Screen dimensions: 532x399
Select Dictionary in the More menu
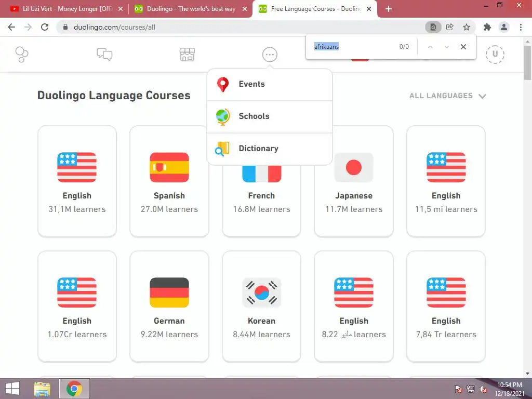point(270,149)
